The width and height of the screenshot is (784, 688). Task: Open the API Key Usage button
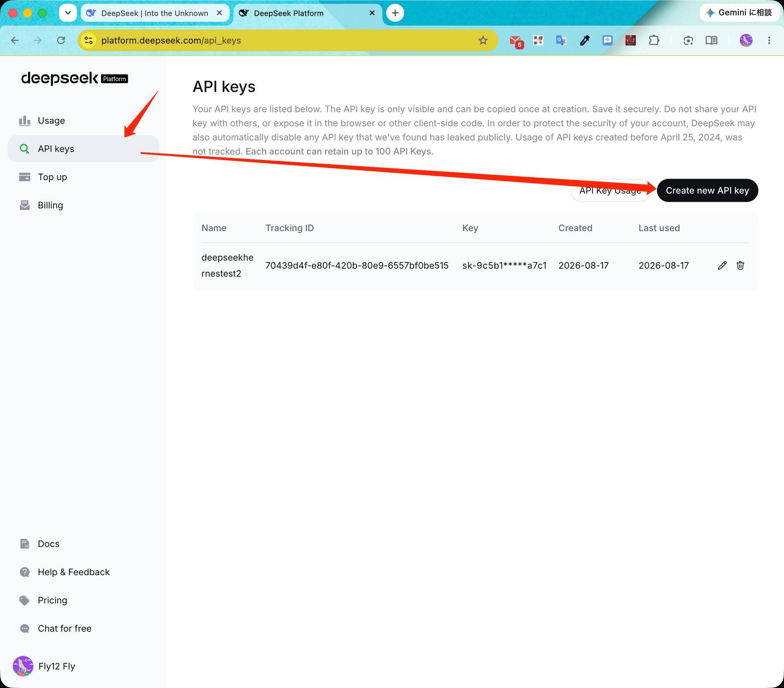click(610, 191)
